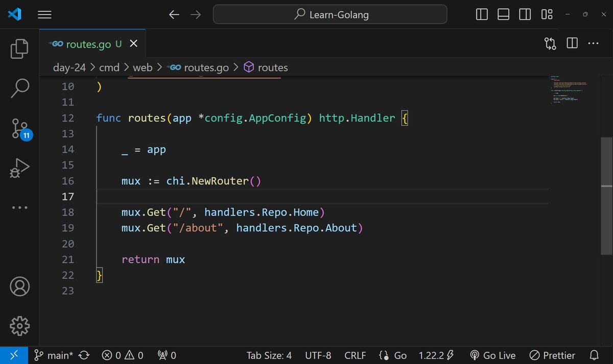Screen dimensions: 613x364
Task: Select web in the breadcrumb
Action: tap(143, 67)
